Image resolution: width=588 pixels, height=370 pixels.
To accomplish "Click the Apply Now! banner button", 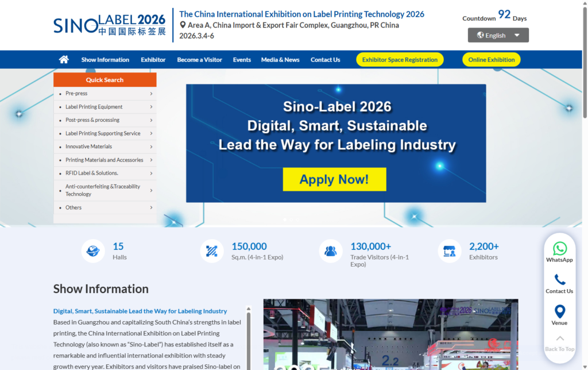I will [335, 179].
